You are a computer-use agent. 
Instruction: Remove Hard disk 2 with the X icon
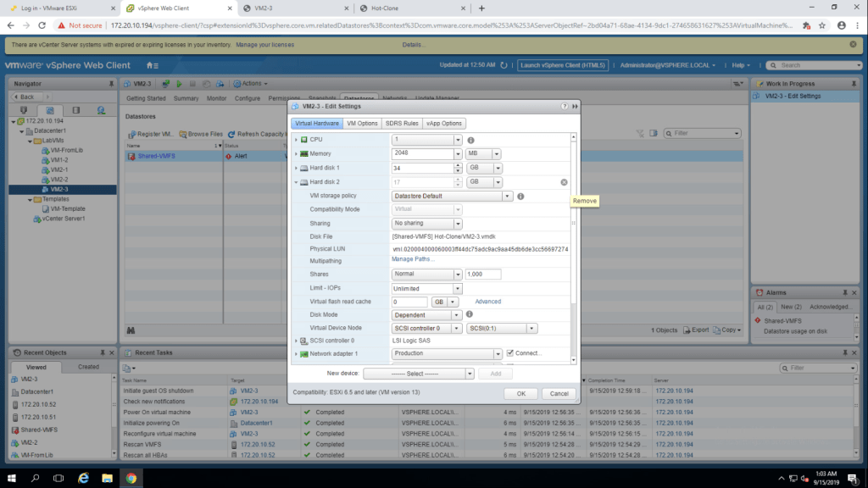[564, 182]
